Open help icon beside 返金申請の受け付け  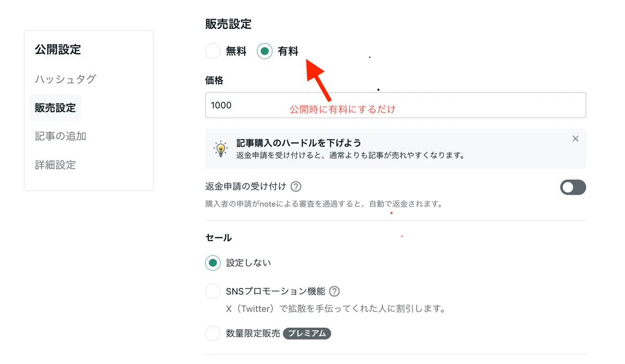tap(296, 186)
